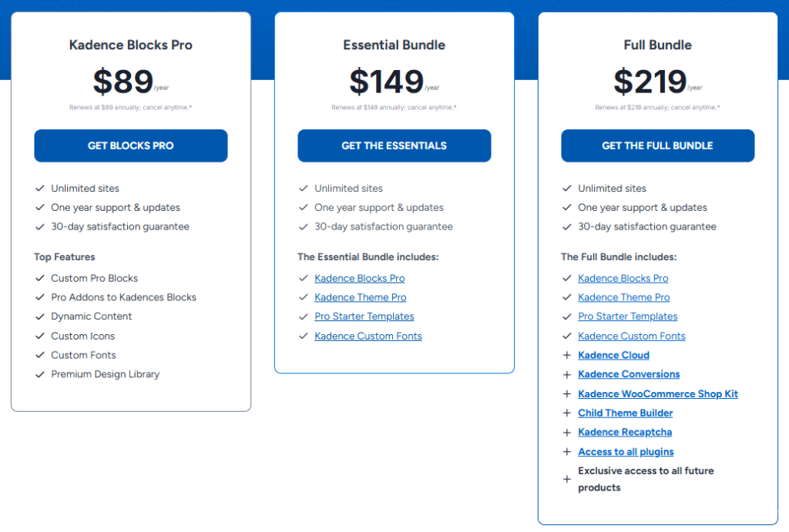Click the $219 Full Bundle price
Image resolution: width=789 pixels, height=532 pixels.
pos(650,82)
